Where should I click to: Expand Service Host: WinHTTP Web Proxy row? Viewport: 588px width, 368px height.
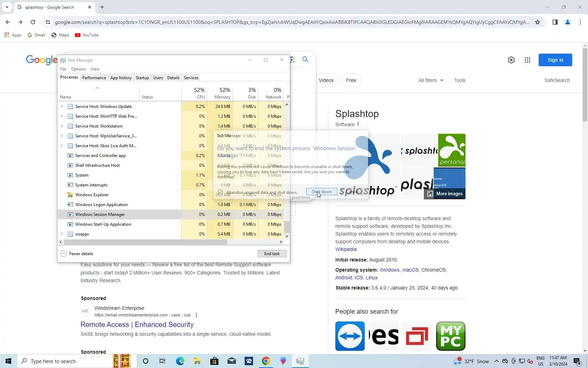point(62,116)
